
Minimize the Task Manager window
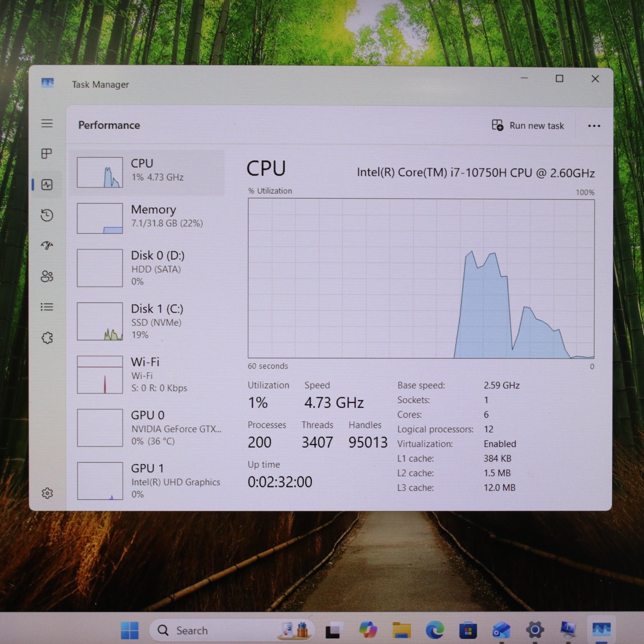click(524, 79)
